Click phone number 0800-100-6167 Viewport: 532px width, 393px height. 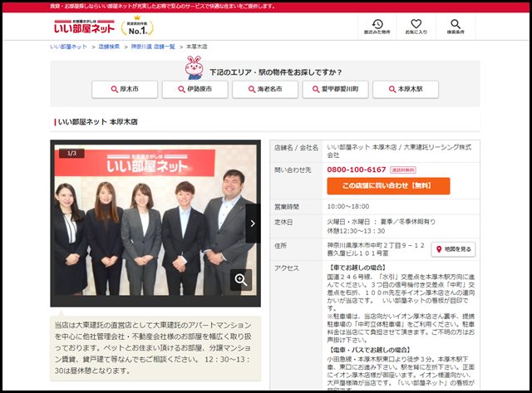(357, 169)
